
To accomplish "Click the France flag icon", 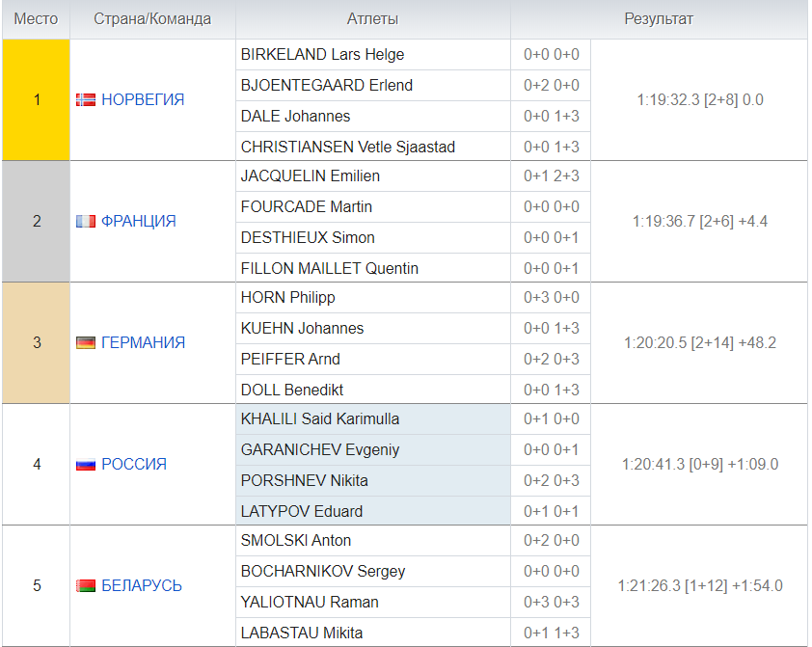I will click(x=86, y=221).
